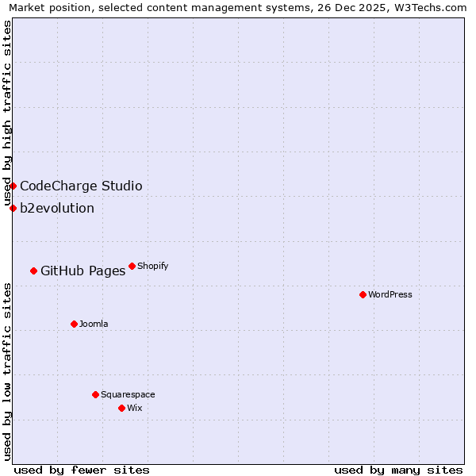
Task: Click the 'Joomla' label text
Action: click(x=94, y=324)
